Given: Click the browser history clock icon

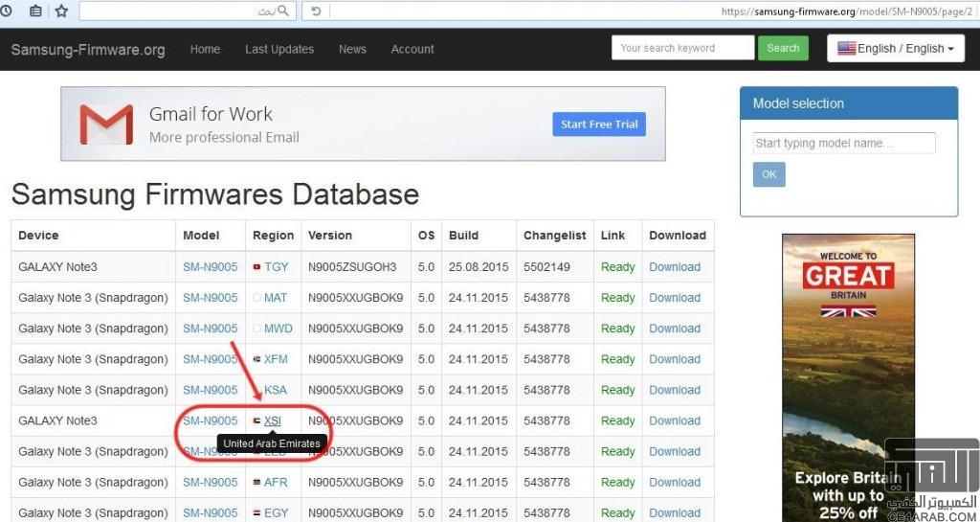Looking at the screenshot, I should pyautogui.click(x=7, y=11).
